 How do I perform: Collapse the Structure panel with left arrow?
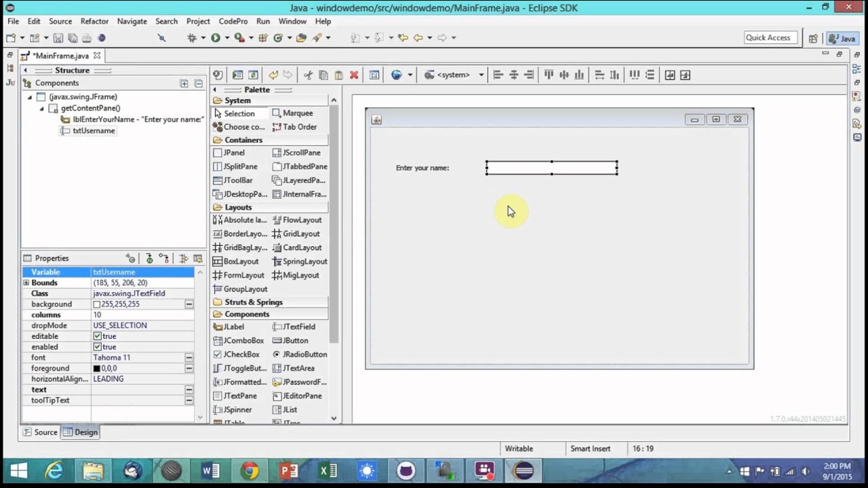(25, 70)
